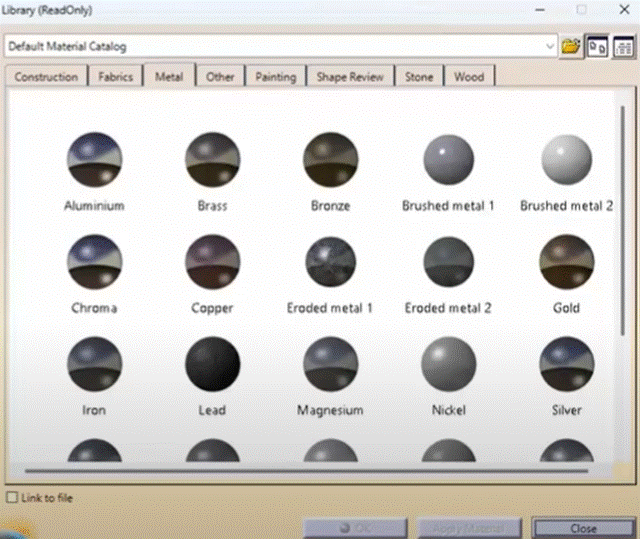Image resolution: width=640 pixels, height=539 pixels.
Task: Click the Close button
Action: (583, 528)
